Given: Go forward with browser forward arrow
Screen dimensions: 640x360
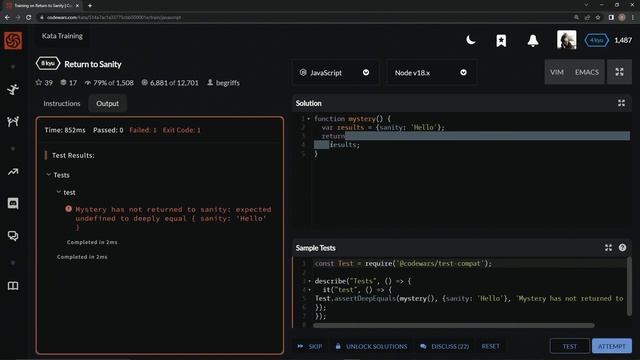Looking at the screenshot, I should click(18, 18).
